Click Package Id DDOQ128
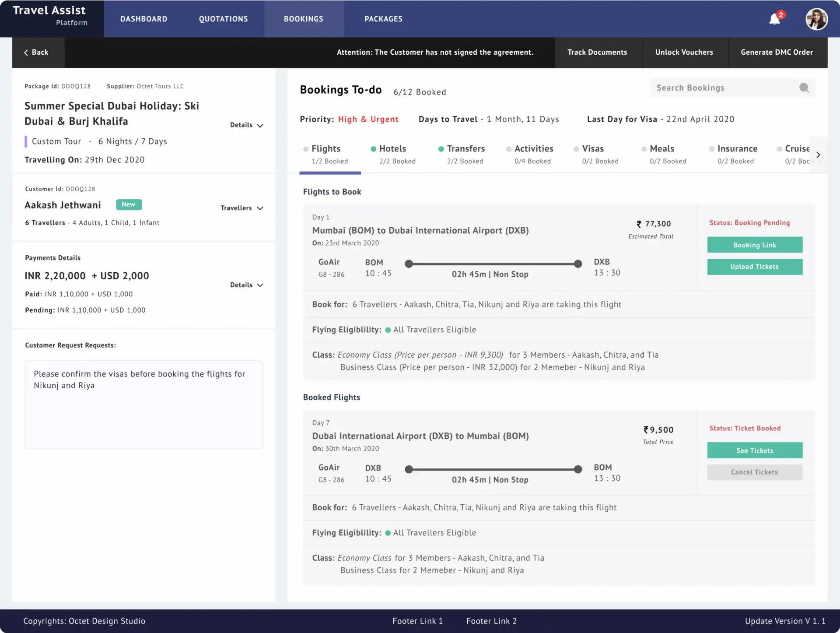Image resolution: width=840 pixels, height=633 pixels. (x=58, y=86)
